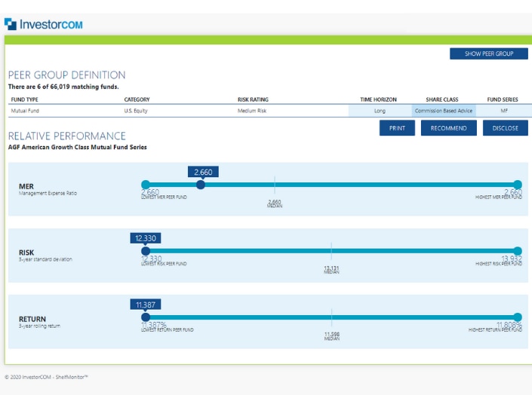Click the RETURN 3-year rolling return label
532x395 pixels.
(39, 322)
